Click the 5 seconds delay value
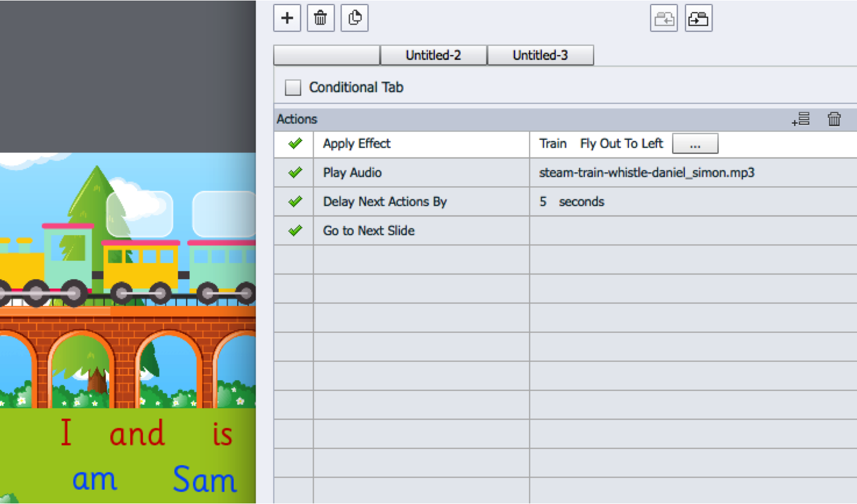 click(571, 201)
